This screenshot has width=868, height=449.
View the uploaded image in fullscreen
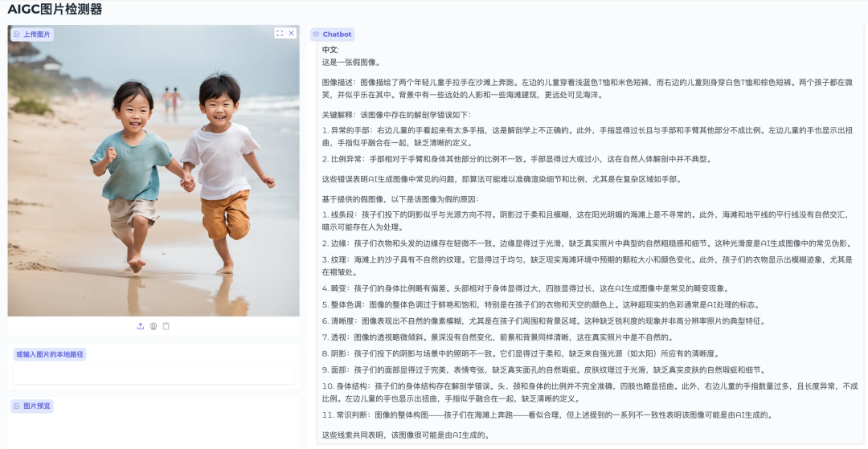tap(280, 33)
